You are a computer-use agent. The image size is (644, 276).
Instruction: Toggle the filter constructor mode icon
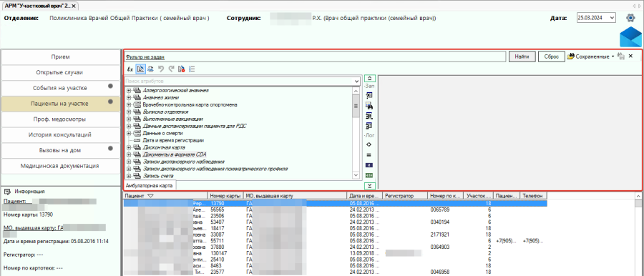point(140,69)
